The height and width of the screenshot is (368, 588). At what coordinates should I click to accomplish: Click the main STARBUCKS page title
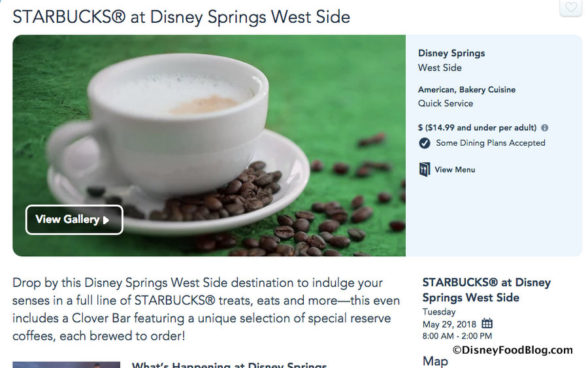(x=181, y=17)
